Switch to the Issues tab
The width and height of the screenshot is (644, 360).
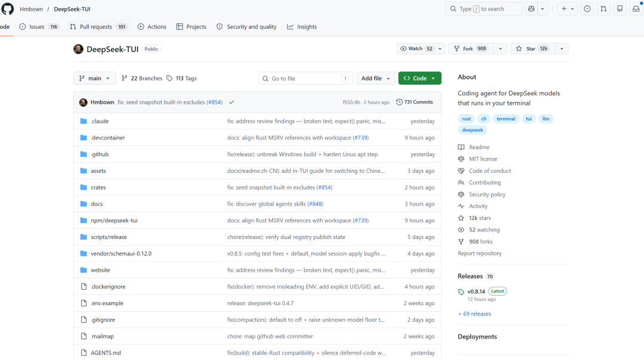(x=39, y=27)
